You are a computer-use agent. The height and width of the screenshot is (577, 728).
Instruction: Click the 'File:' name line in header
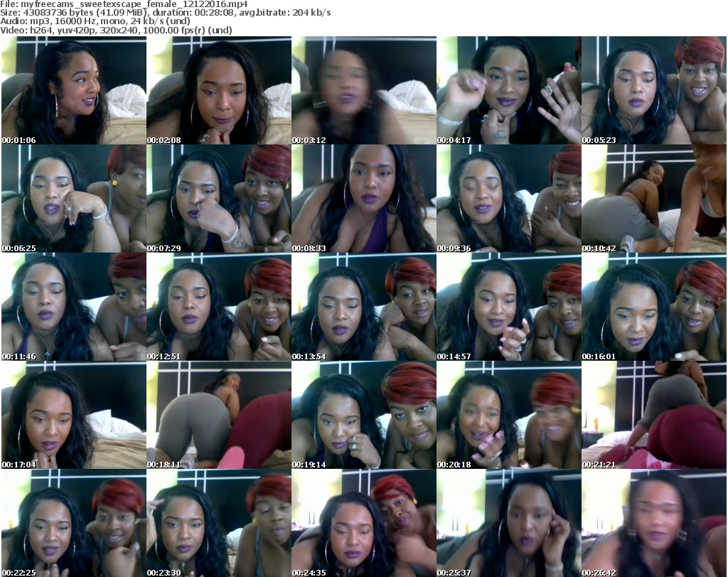click(x=124, y=4)
